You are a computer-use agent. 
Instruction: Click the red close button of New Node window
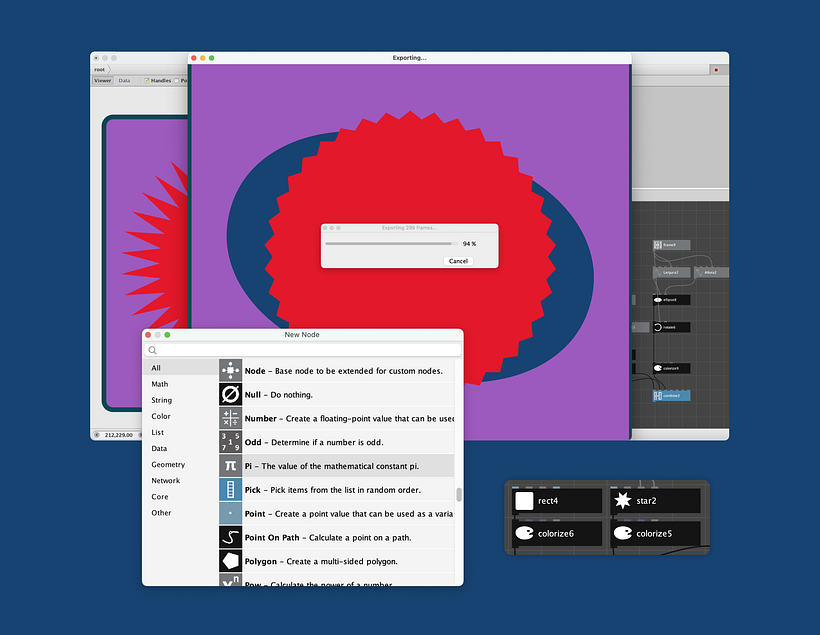click(148, 335)
